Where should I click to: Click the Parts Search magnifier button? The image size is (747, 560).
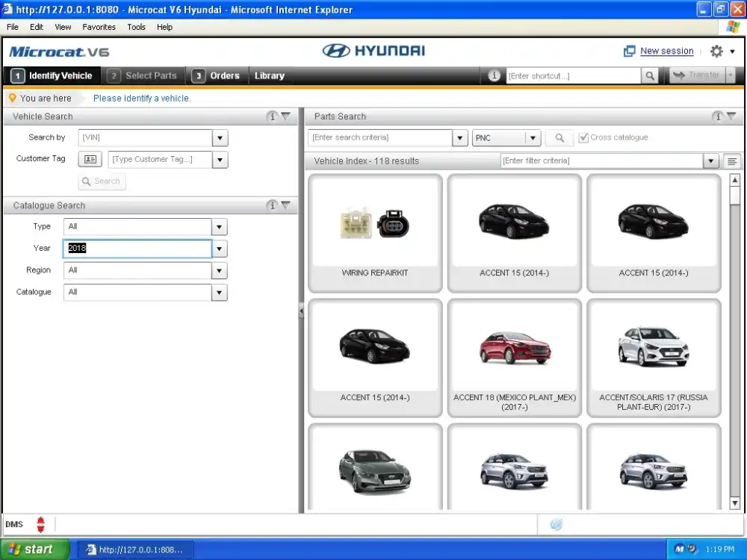(x=560, y=138)
